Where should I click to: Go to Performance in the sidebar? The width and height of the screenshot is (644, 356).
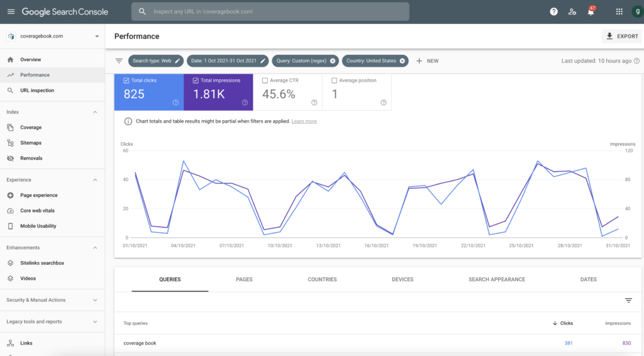[52, 75]
